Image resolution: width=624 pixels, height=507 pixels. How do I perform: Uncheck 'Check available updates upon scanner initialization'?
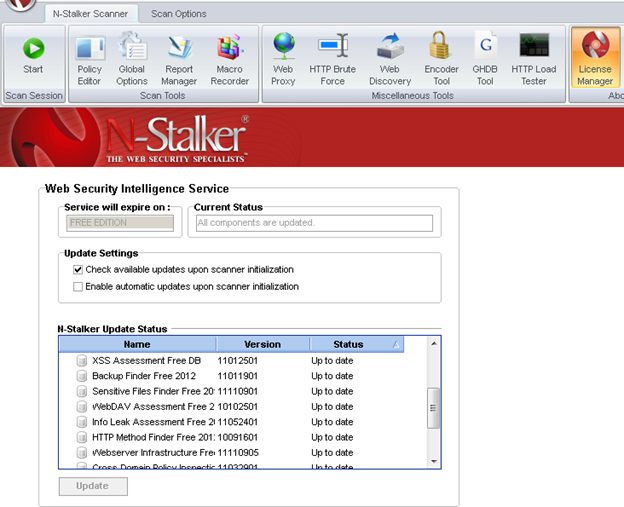[78, 270]
